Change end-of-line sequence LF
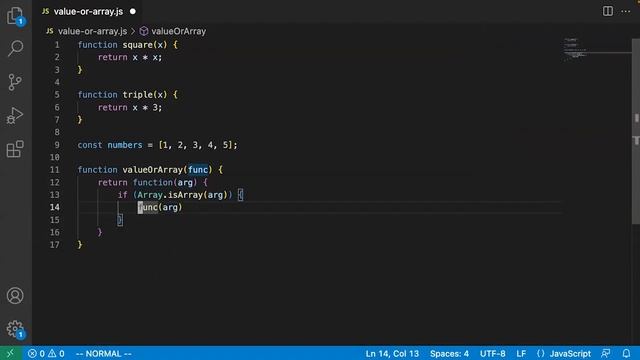The height and width of the screenshot is (360, 640). [x=521, y=353]
